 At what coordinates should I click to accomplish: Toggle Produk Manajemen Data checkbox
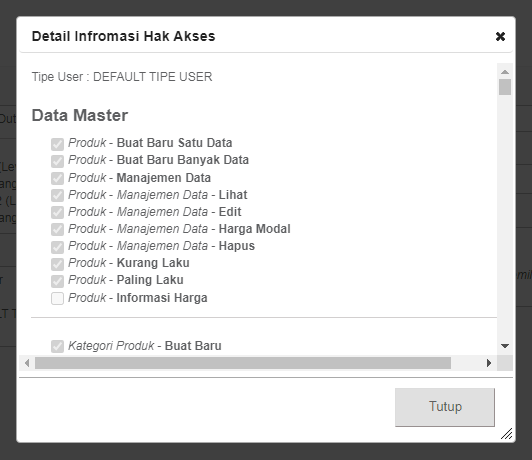click(x=57, y=178)
